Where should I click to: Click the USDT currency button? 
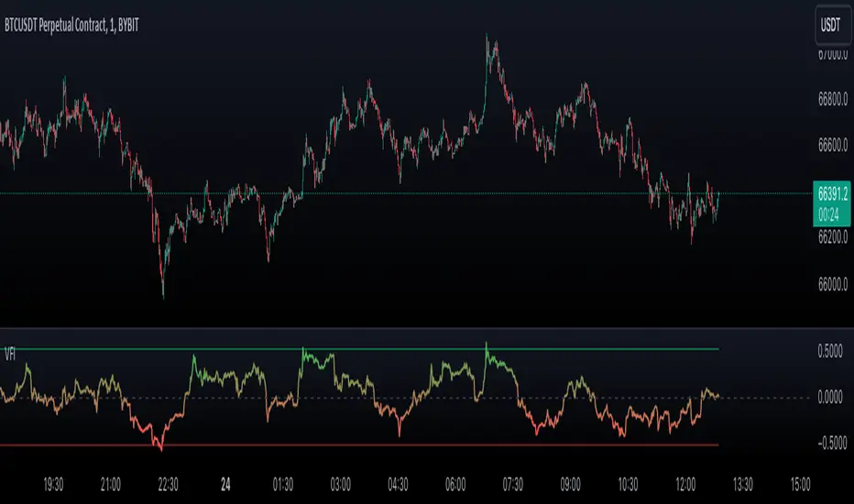831,21
